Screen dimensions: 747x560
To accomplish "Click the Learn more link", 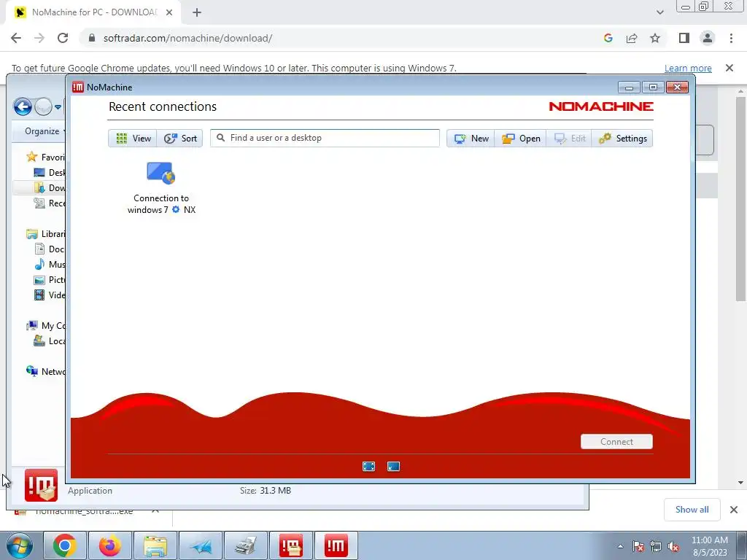I will coord(688,68).
